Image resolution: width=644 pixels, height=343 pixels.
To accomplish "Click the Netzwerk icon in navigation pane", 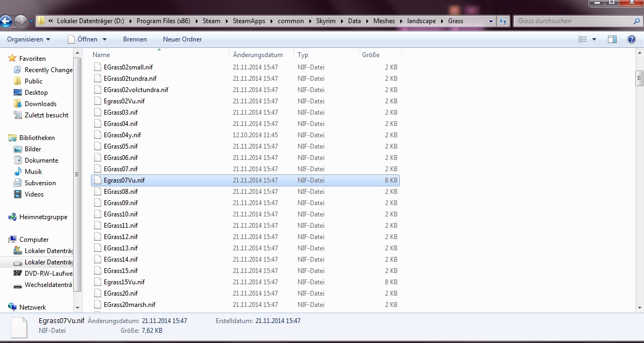I will pyautogui.click(x=12, y=307).
